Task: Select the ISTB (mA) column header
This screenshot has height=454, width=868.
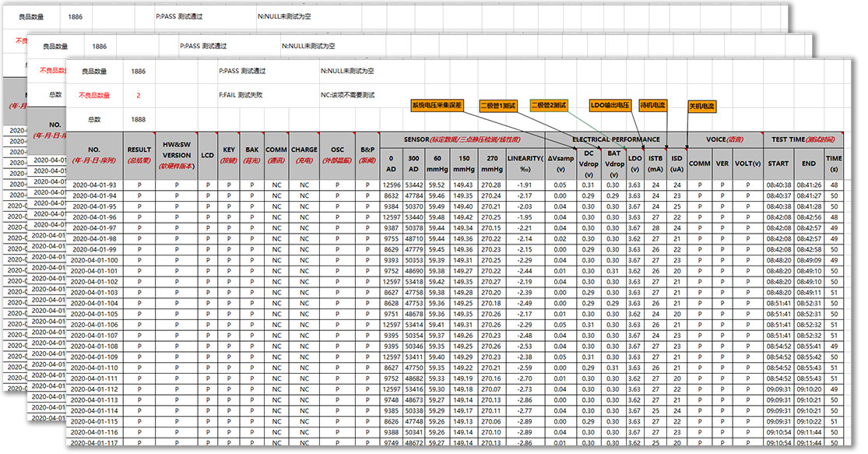Action: pyautogui.click(x=655, y=164)
